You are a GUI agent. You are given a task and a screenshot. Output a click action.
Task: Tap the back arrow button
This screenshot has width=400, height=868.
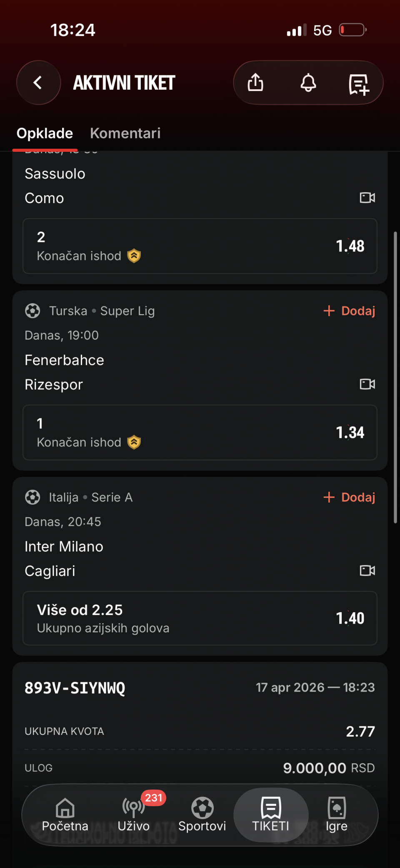(x=38, y=83)
